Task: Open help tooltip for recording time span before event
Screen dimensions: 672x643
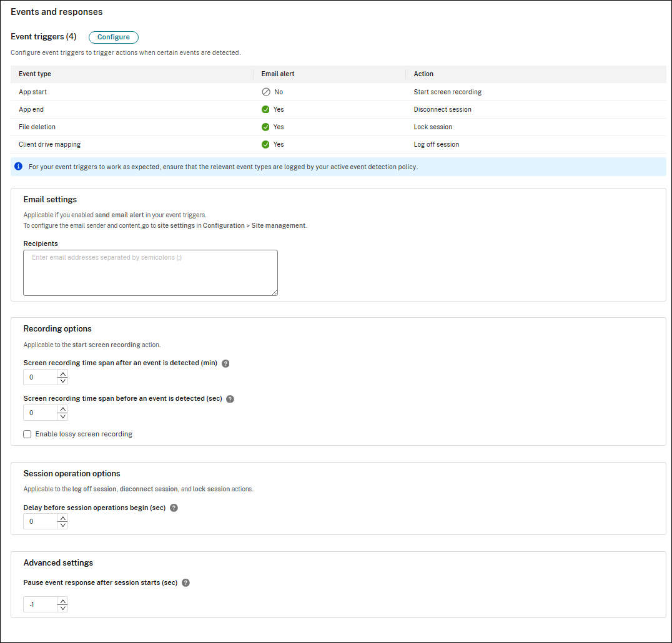Action: 230,400
